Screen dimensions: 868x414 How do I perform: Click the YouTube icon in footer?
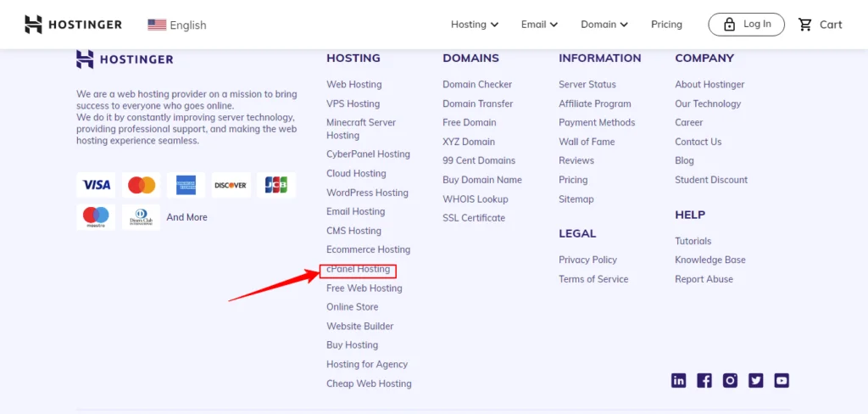781,381
